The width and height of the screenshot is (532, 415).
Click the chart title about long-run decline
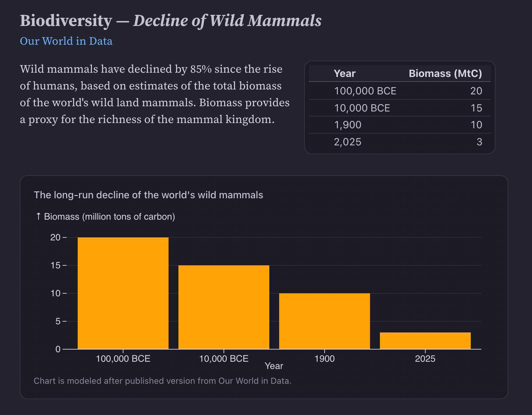tap(148, 195)
